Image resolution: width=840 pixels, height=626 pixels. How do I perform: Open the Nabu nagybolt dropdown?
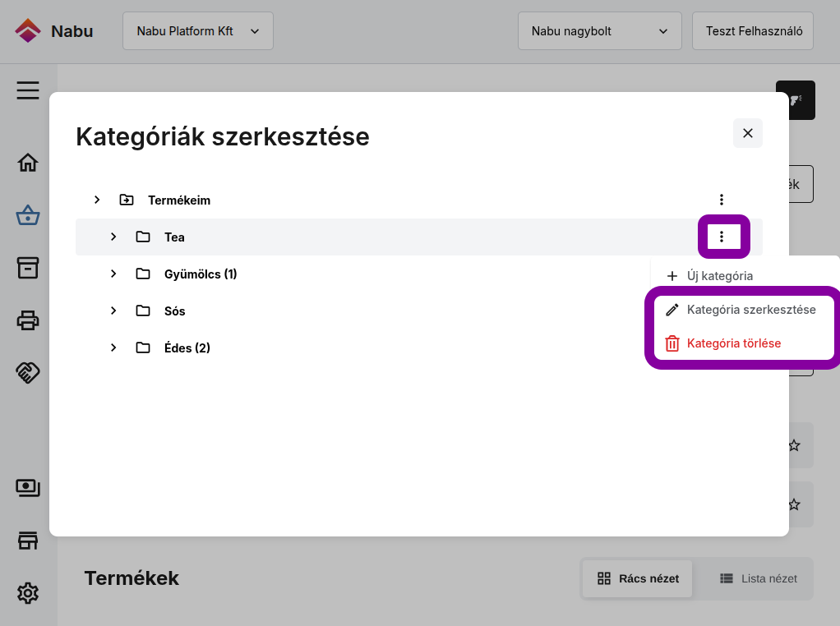coord(600,31)
